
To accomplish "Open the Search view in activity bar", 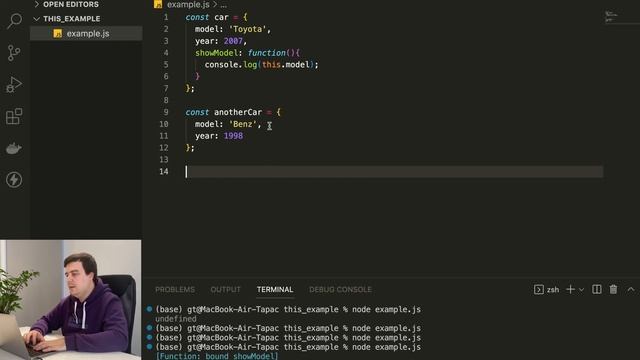I will pyautogui.click(x=14, y=21).
